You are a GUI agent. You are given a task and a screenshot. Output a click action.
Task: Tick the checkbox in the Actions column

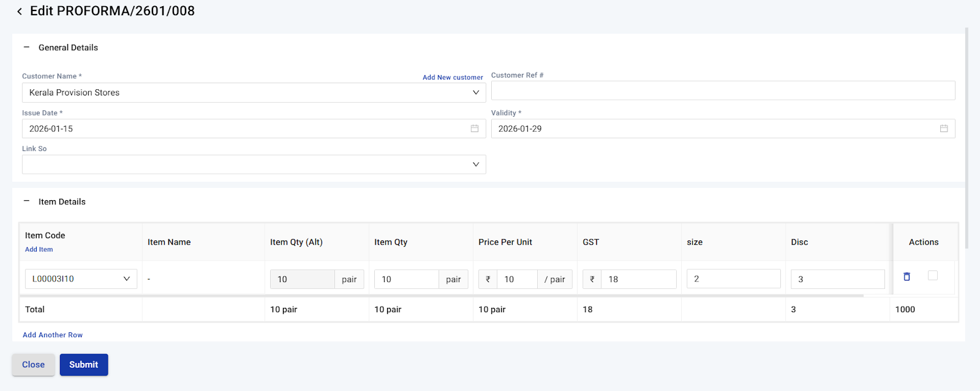pos(932,276)
